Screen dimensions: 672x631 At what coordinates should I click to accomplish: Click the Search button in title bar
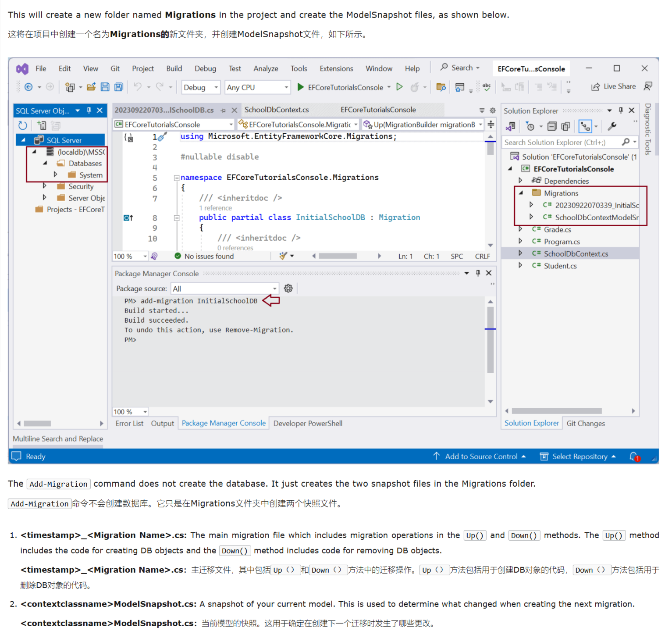coord(460,68)
